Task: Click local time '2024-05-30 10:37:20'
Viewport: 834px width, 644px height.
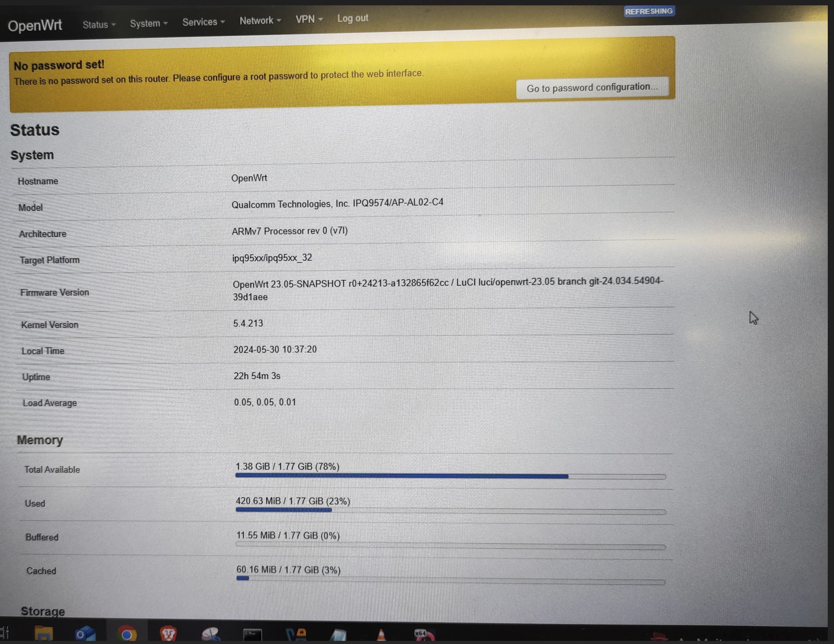Action: coord(275,349)
